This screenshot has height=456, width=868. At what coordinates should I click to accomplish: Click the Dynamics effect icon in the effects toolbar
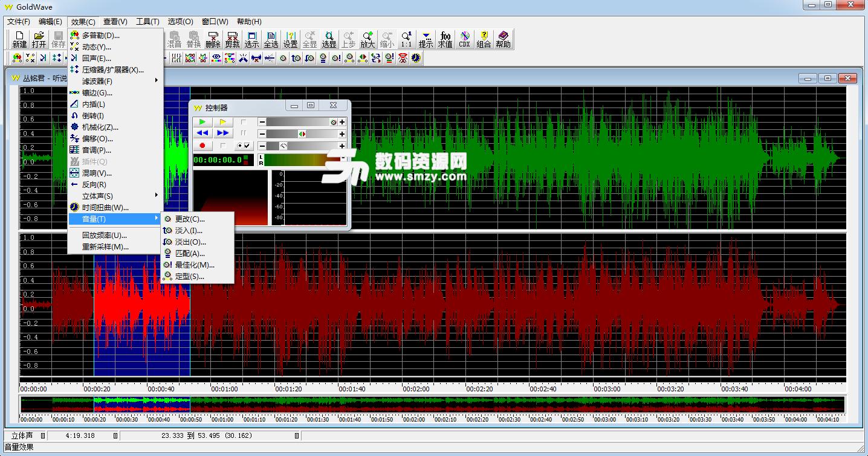tap(30, 58)
